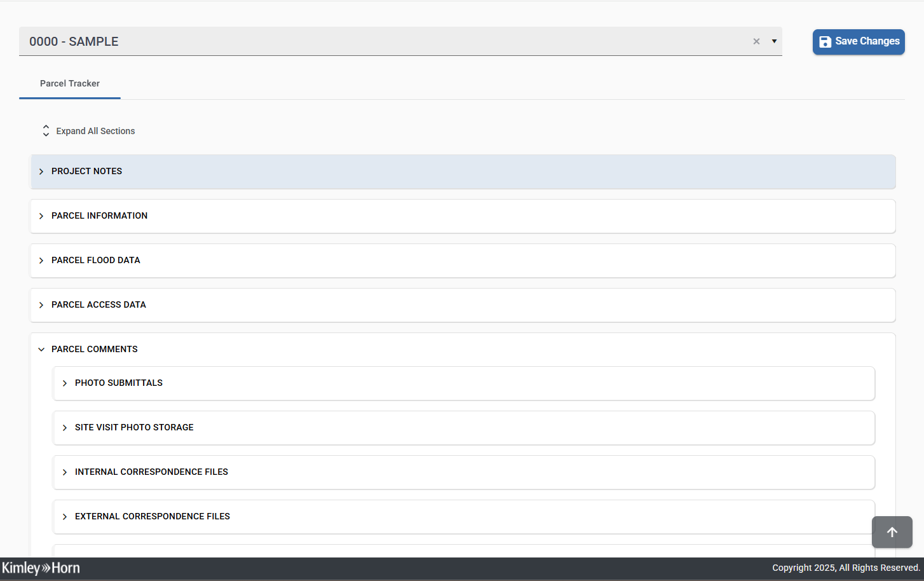Clear the 0000 - SAMPLE selection

(x=756, y=41)
